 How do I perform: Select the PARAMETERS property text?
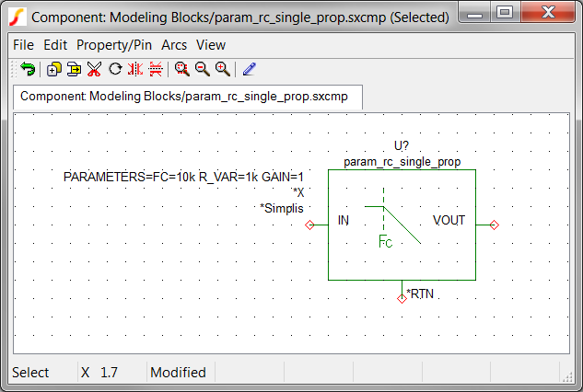point(183,177)
